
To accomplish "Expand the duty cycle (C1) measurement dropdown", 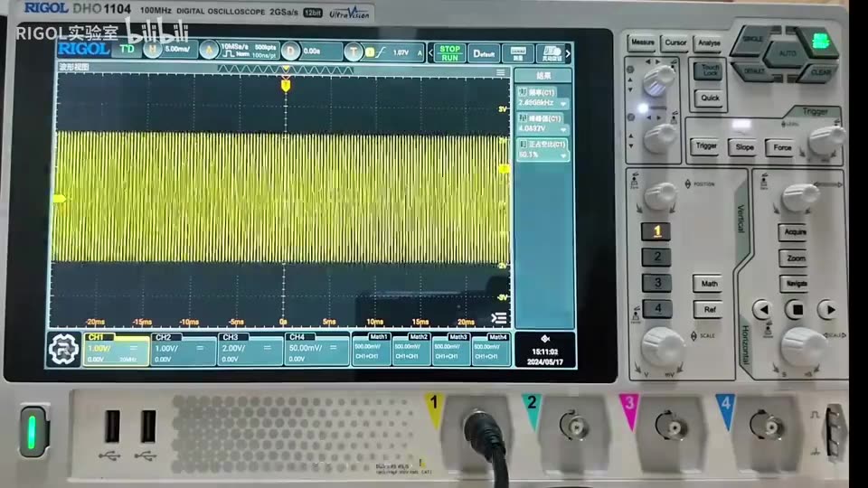I will click(x=563, y=155).
